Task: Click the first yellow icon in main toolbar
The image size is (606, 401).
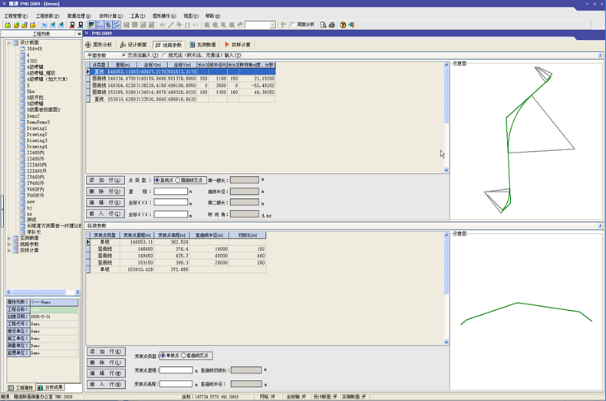Action: click(x=7, y=25)
